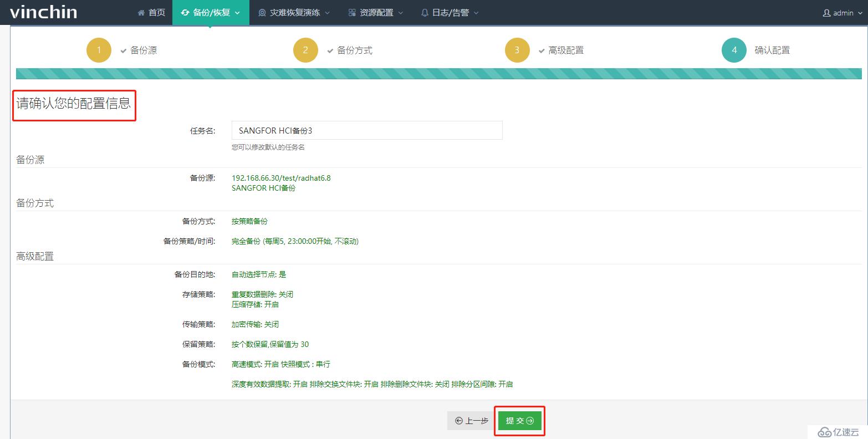The height and width of the screenshot is (439, 868).
Task: Click the grid icon beside 资源配置
Action: [352, 12]
